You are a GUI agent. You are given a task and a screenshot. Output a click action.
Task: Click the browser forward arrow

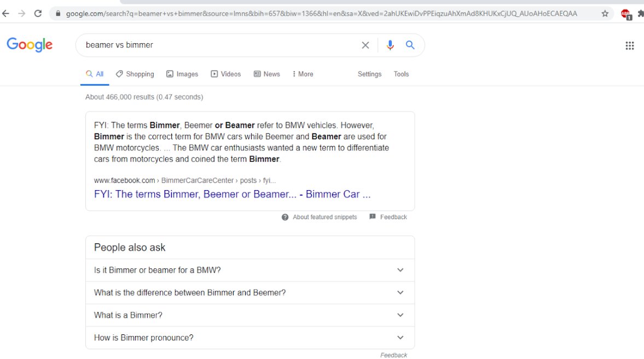click(22, 14)
